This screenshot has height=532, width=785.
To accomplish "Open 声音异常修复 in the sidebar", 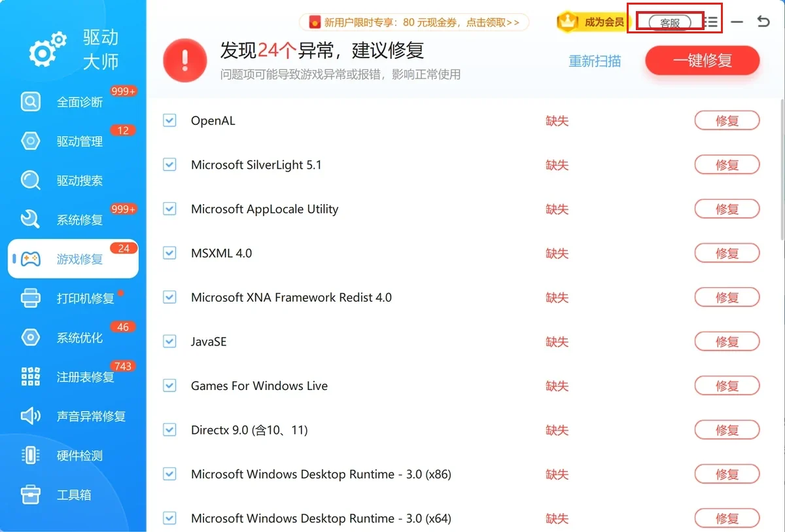I will coord(73,416).
